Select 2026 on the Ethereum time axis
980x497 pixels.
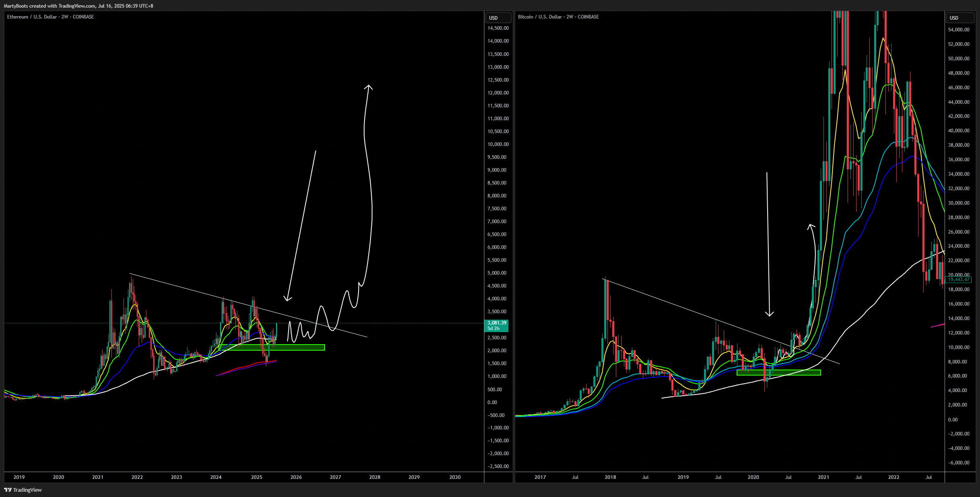[296, 477]
